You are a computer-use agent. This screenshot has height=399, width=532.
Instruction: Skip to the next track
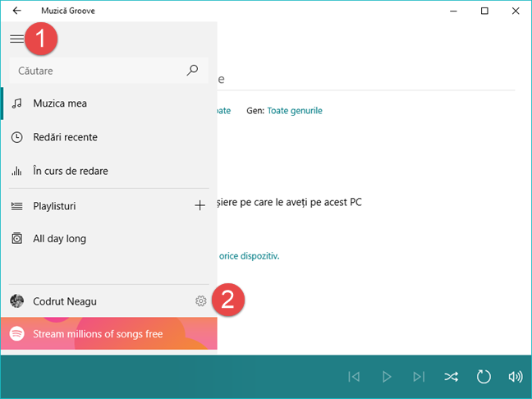pos(419,377)
